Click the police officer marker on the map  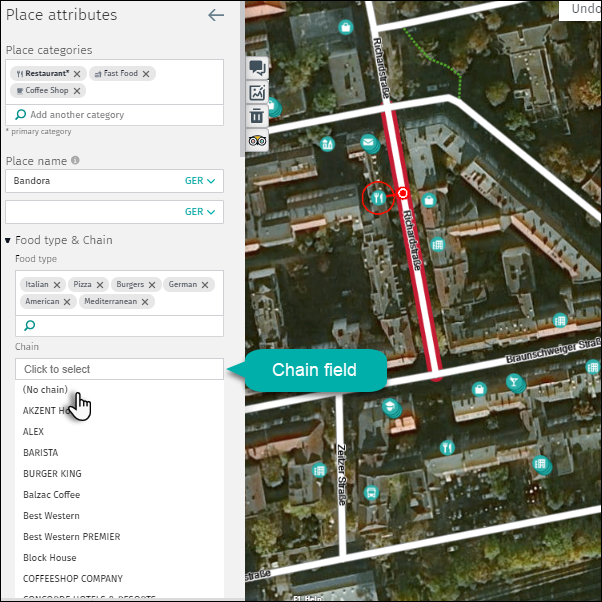(390, 406)
